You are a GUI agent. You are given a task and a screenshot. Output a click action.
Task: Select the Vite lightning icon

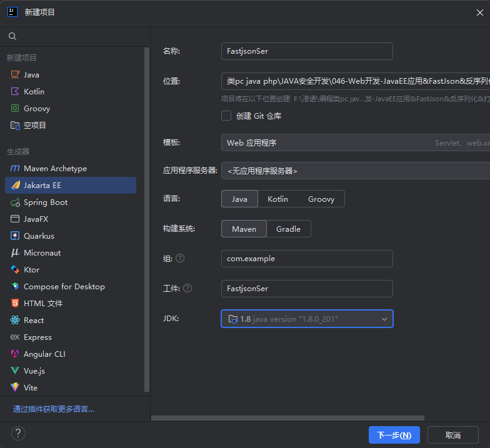[x=15, y=387]
